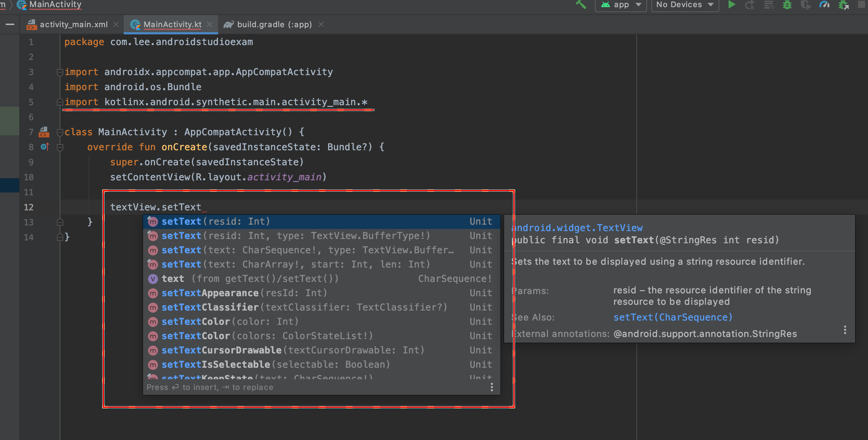Close the MainActivity.kt tab

210,24
